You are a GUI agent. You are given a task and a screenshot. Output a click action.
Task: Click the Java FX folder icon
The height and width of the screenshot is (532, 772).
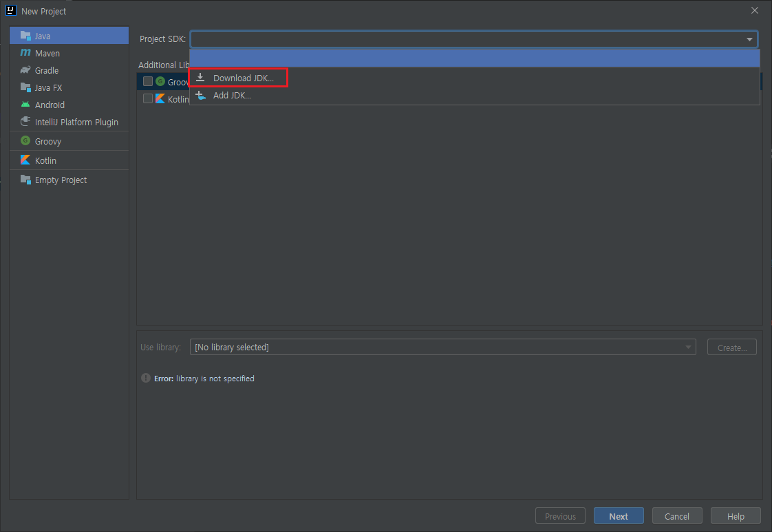[25, 87]
